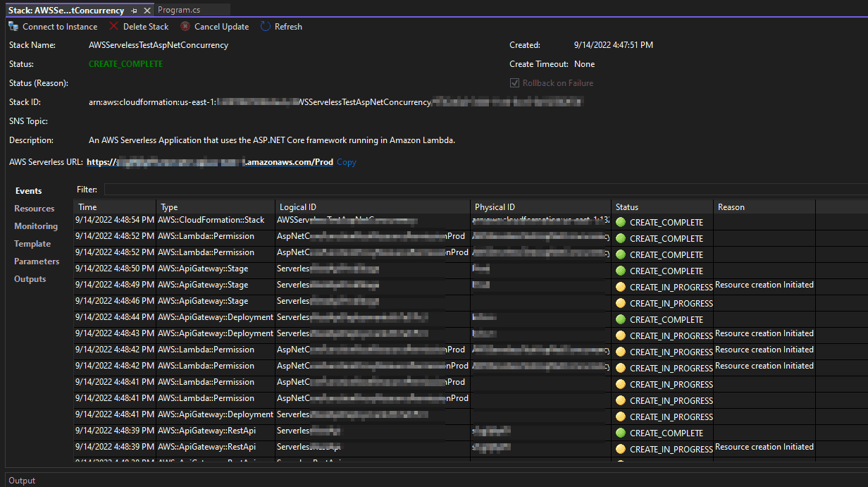View the stack Outputs section
868x487 pixels.
pyautogui.click(x=30, y=279)
